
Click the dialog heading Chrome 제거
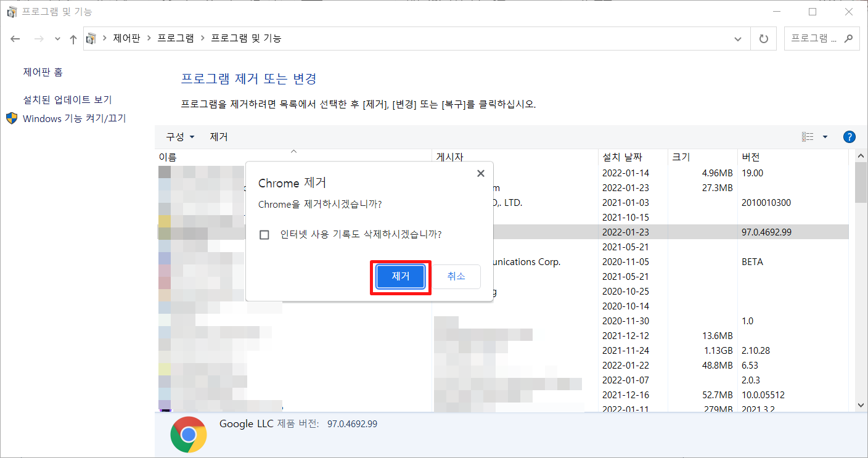point(292,183)
